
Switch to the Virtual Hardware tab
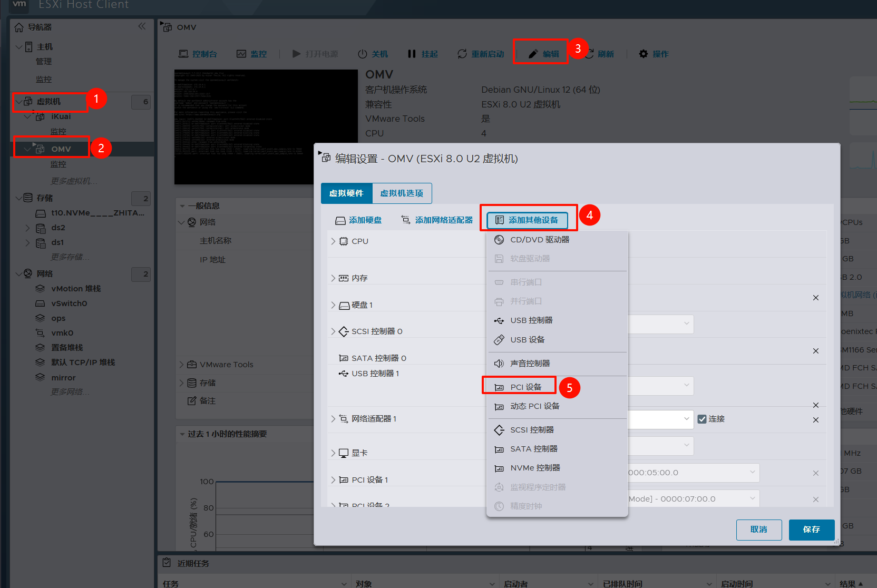tap(346, 193)
